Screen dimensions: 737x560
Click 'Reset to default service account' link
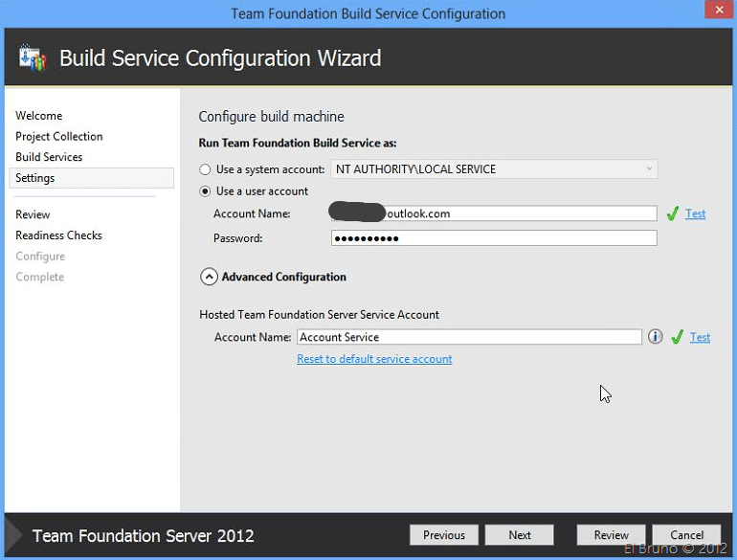click(x=374, y=359)
